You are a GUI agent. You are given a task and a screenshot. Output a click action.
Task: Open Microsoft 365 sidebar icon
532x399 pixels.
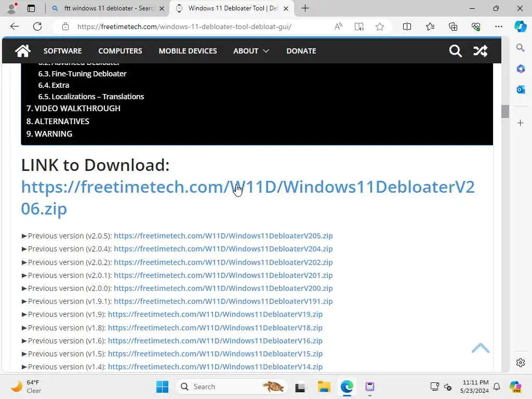tap(521, 69)
